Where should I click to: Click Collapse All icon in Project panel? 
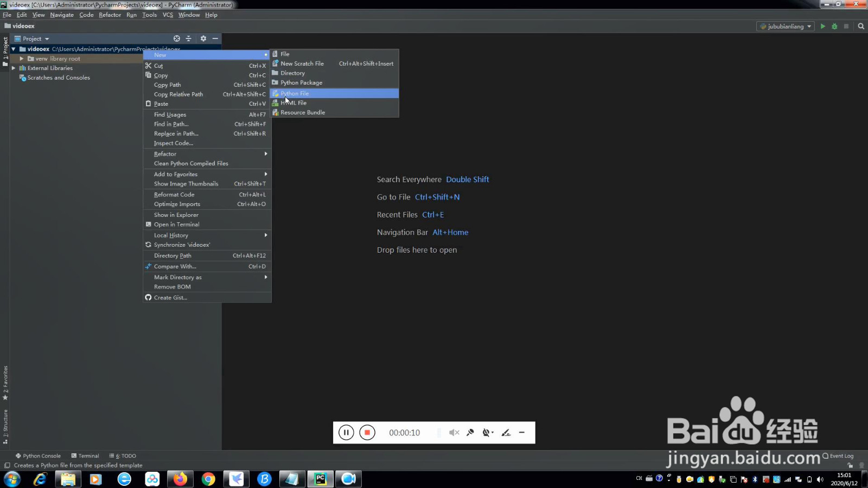tap(188, 38)
